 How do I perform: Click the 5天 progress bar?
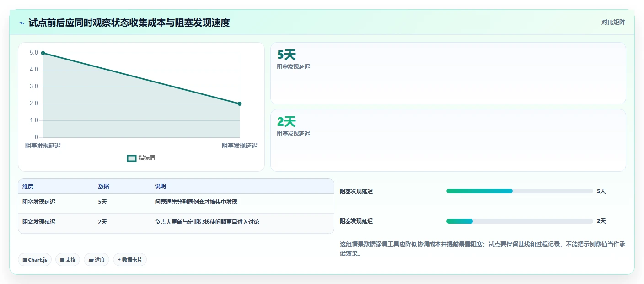click(x=520, y=191)
